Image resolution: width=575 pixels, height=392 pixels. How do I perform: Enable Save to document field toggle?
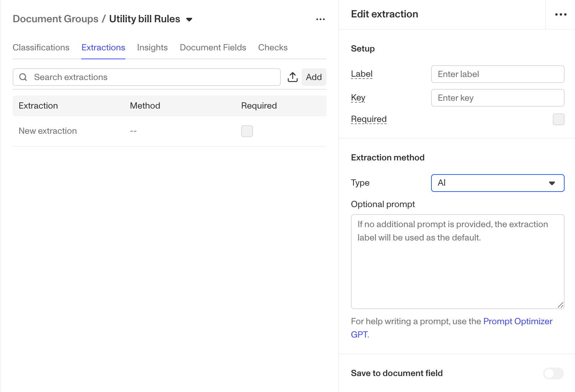553,373
